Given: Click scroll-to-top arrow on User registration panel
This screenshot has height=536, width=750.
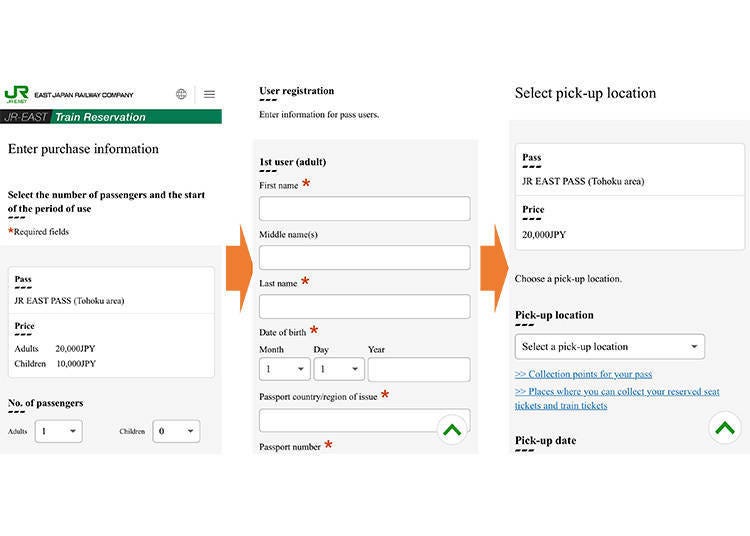Looking at the screenshot, I should click(x=452, y=430).
